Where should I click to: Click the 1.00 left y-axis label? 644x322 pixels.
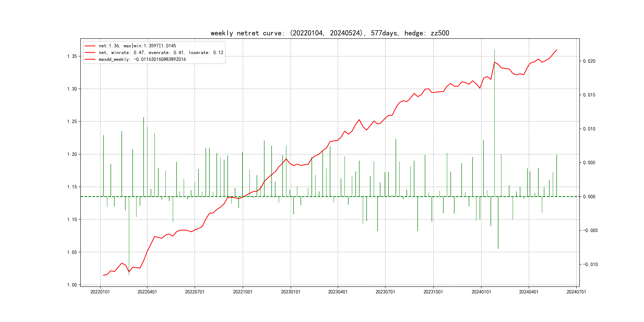[72, 285]
